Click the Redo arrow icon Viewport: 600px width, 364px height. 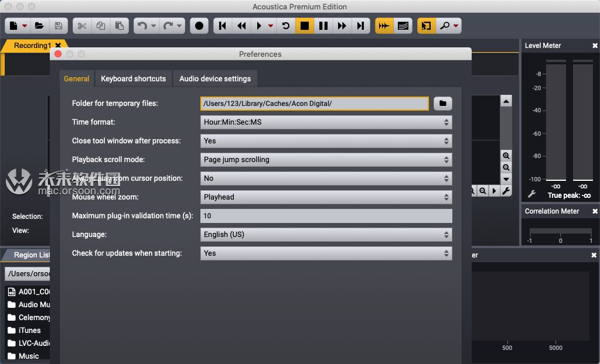tap(168, 26)
